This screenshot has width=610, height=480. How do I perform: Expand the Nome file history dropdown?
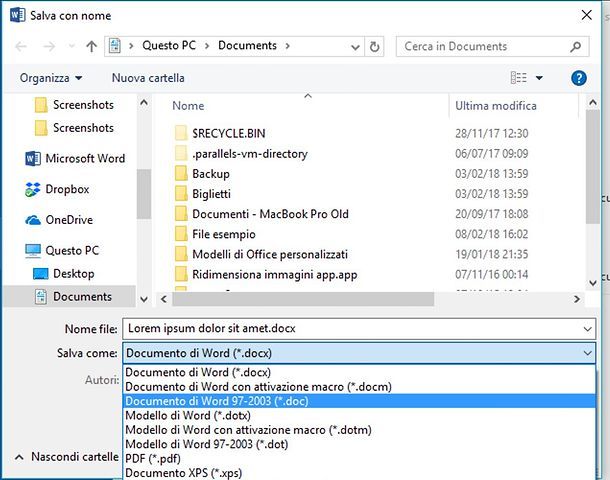[587, 329]
